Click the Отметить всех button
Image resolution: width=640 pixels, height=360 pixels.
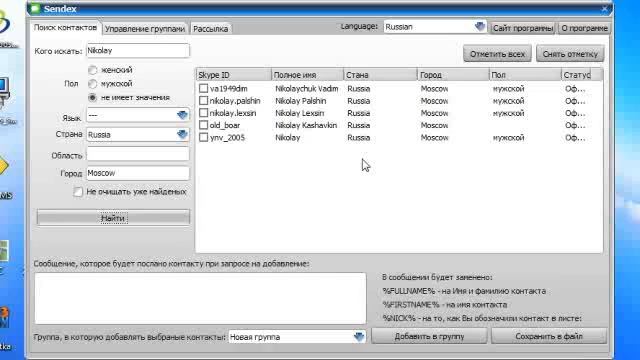pos(497,54)
